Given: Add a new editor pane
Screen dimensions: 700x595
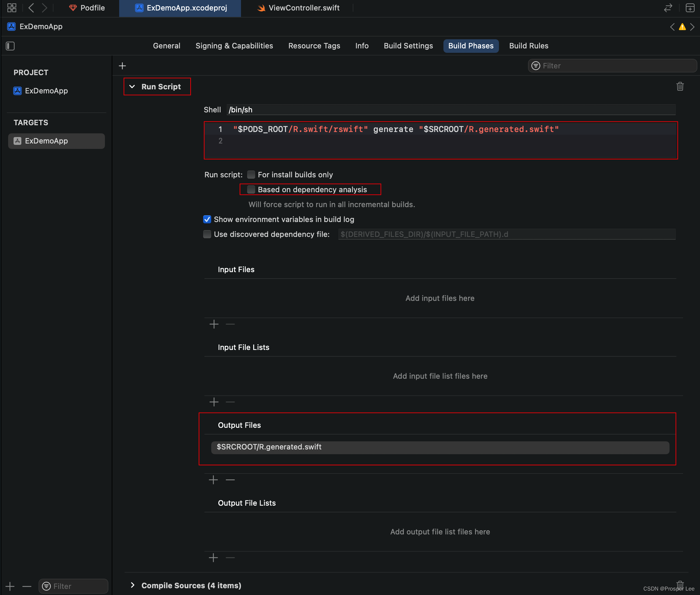Looking at the screenshot, I should (x=690, y=8).
